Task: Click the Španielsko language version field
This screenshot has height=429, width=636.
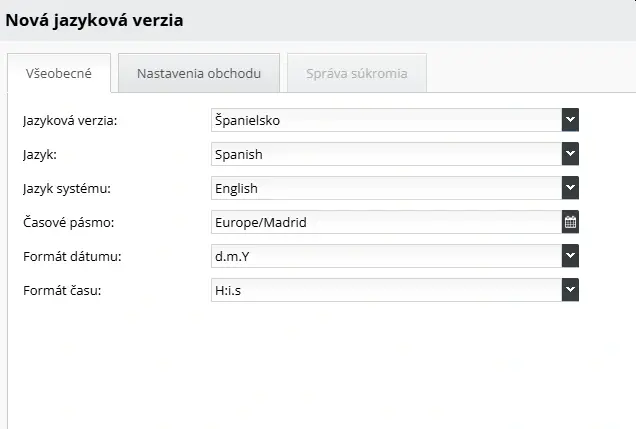Action: [386, 120]
